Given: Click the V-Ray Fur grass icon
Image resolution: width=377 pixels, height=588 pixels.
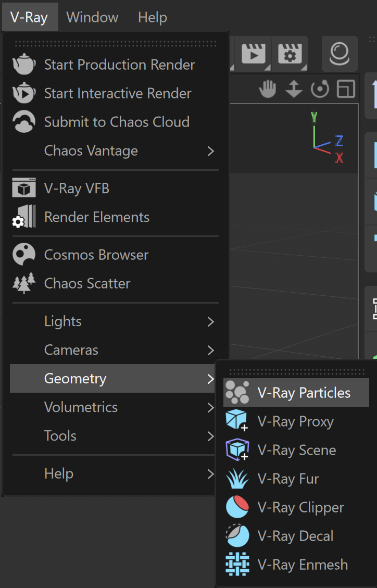Looking at the screenshot, I should (x=237, y=479).
